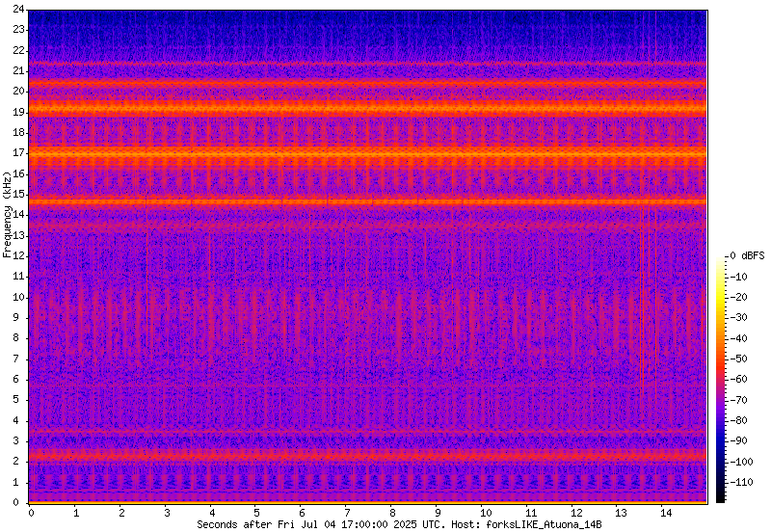This screenshot has width=771, height=532.
Task: Click the "19" tick on the frequency axis
Action: click(18, 112)
